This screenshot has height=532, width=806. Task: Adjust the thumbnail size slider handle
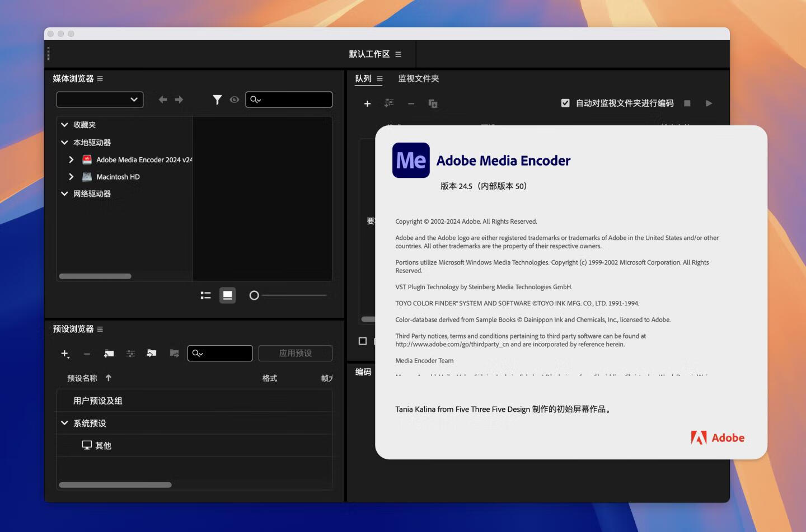(254, 295)
